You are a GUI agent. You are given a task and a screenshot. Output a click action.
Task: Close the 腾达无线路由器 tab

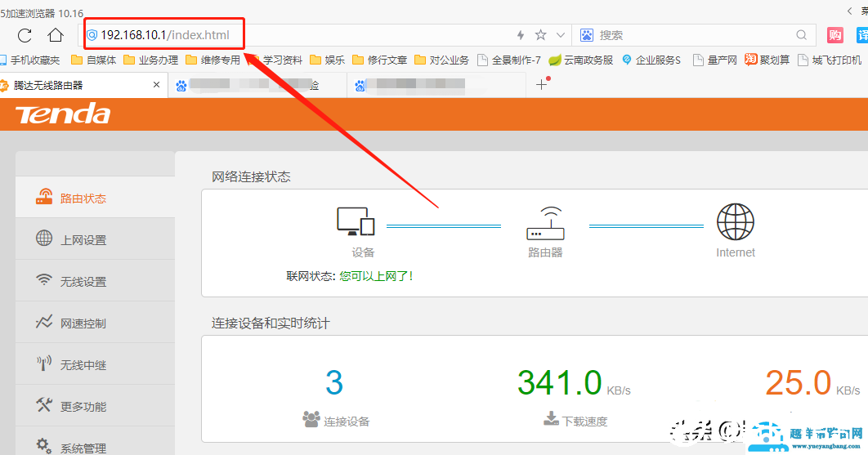point(156,85)
